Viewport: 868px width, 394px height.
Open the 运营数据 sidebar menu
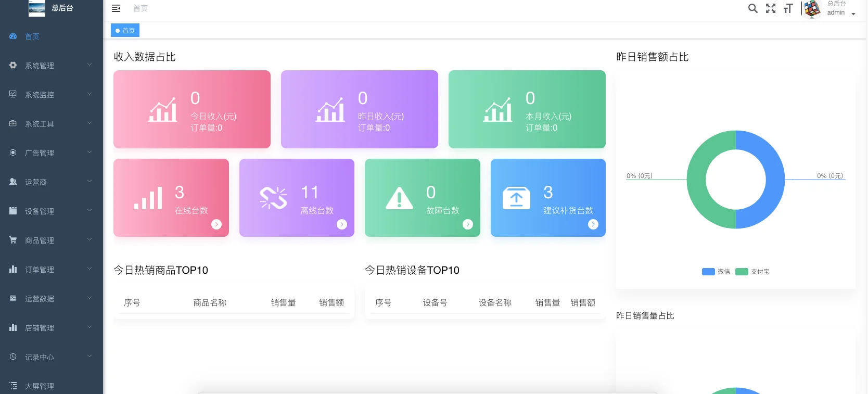coord(52,299)
